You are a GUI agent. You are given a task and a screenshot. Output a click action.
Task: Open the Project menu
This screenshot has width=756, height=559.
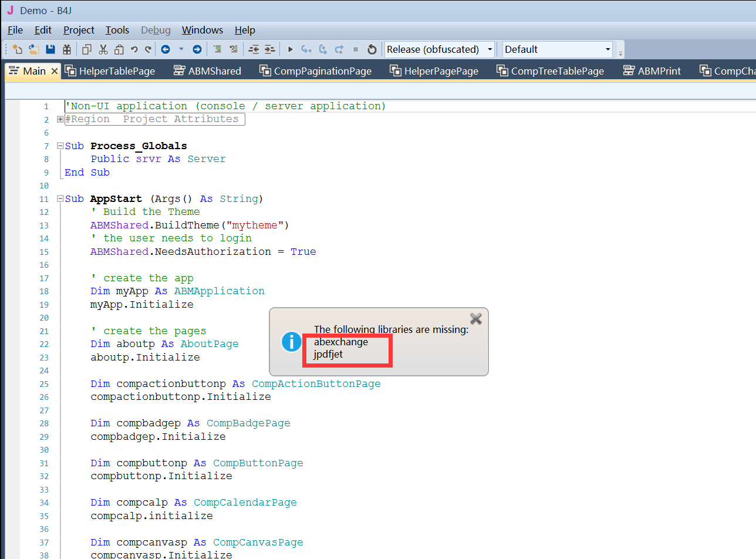point(79,30)
